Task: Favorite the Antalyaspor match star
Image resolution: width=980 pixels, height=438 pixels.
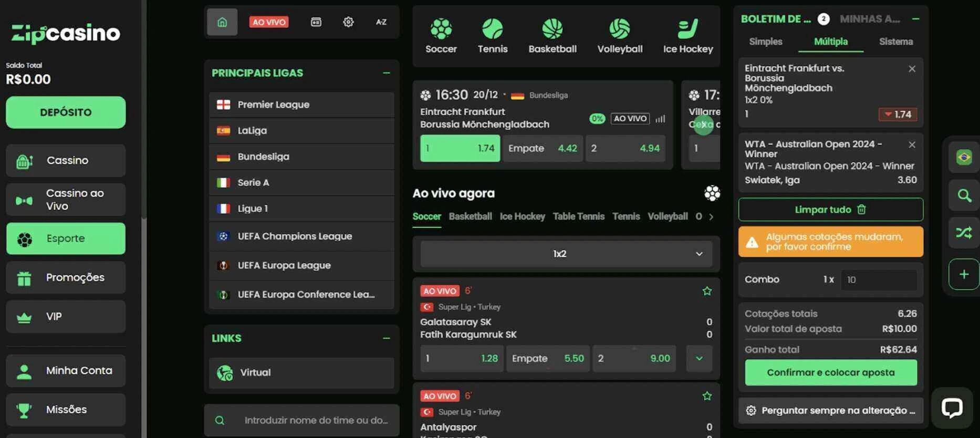Action: [x=707, y=396]
